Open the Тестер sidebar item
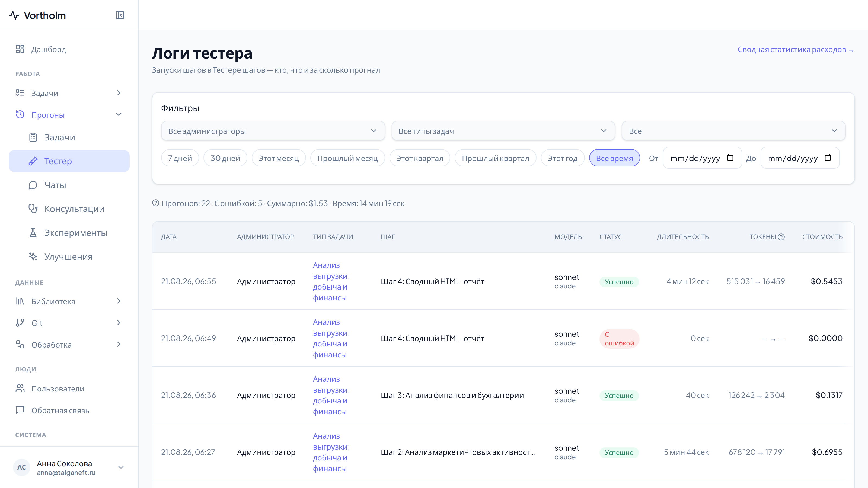 (69, 161)
